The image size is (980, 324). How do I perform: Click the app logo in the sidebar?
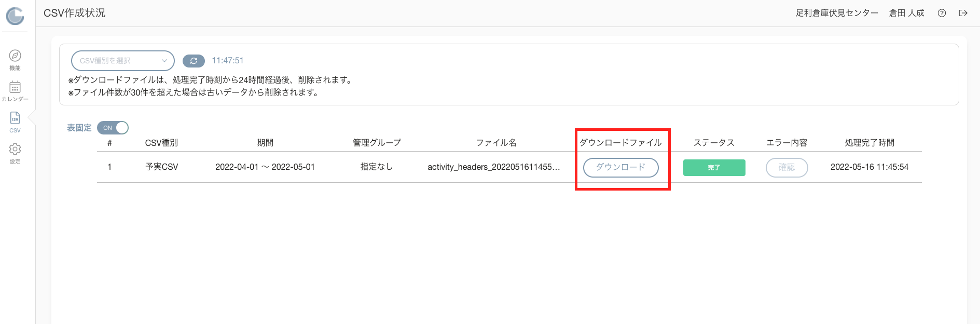(15, 16)
